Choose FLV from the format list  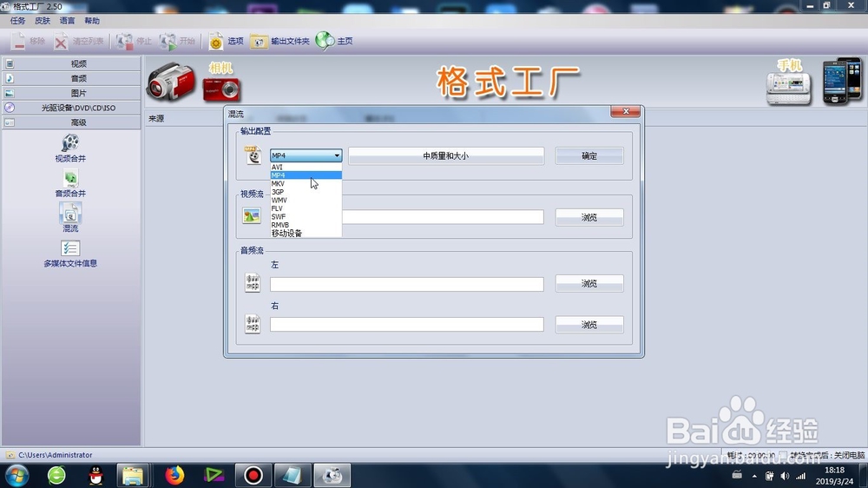(x=306, y=208)
